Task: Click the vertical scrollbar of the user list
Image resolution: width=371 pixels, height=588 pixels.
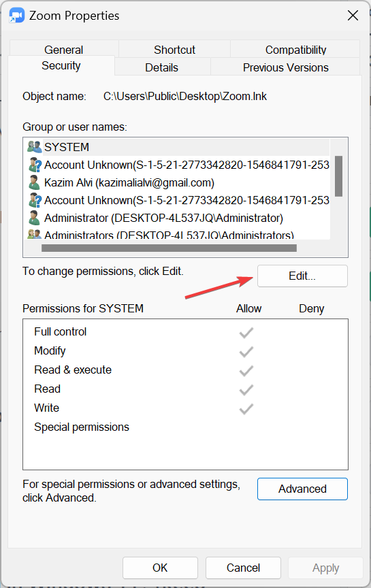Action: pos(339,176)
